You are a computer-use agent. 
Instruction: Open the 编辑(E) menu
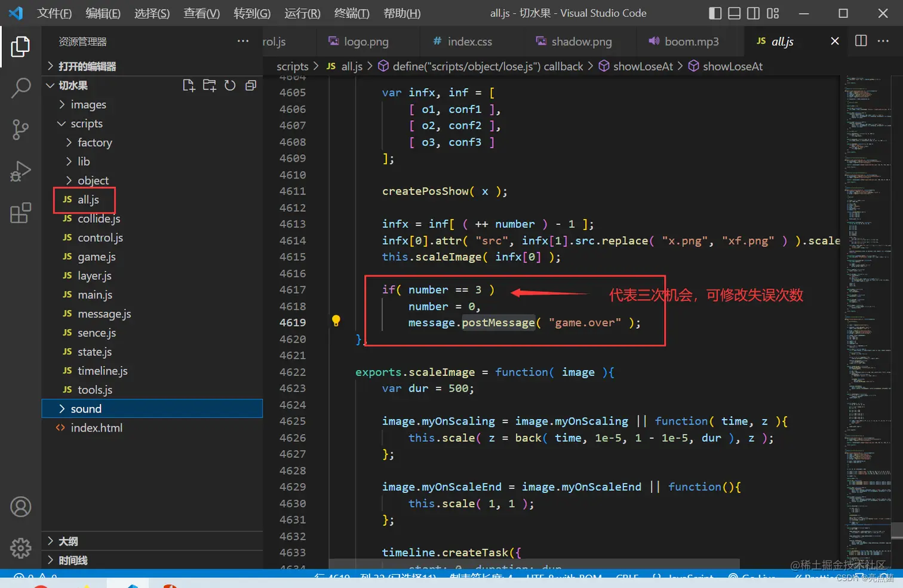pyautogui.click(x=103, y=13)
